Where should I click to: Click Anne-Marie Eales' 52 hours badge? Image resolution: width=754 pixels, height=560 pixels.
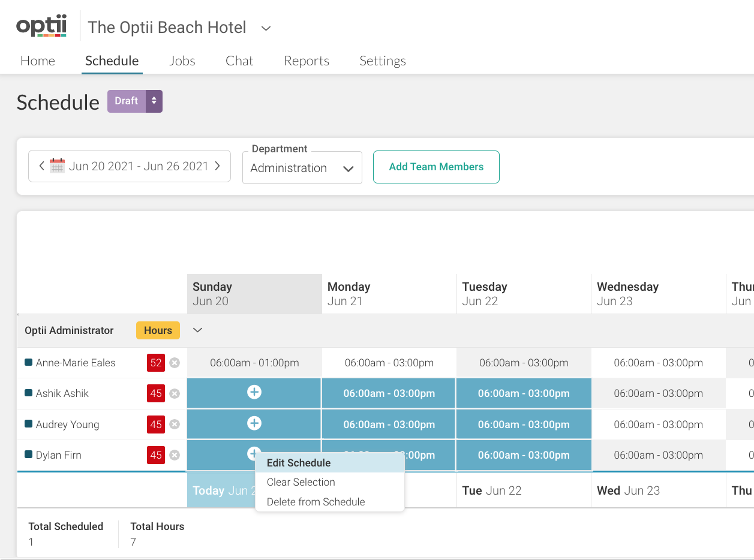coord(156,363)
